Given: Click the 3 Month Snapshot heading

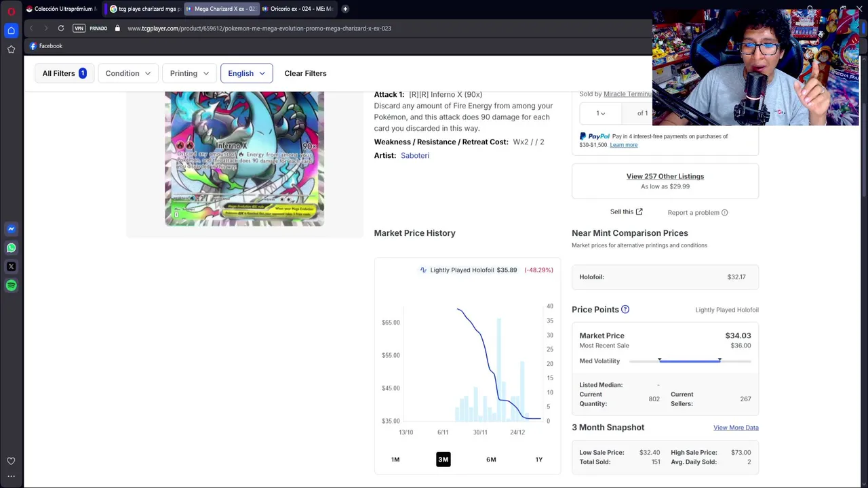Looking at the screenshot, I should [x=608, y=428].
